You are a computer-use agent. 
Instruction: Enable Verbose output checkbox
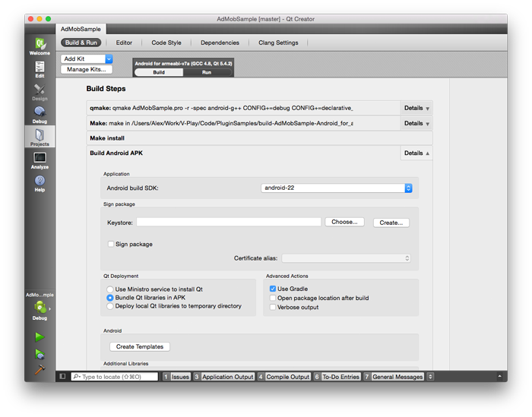click(x=272, y=307)
